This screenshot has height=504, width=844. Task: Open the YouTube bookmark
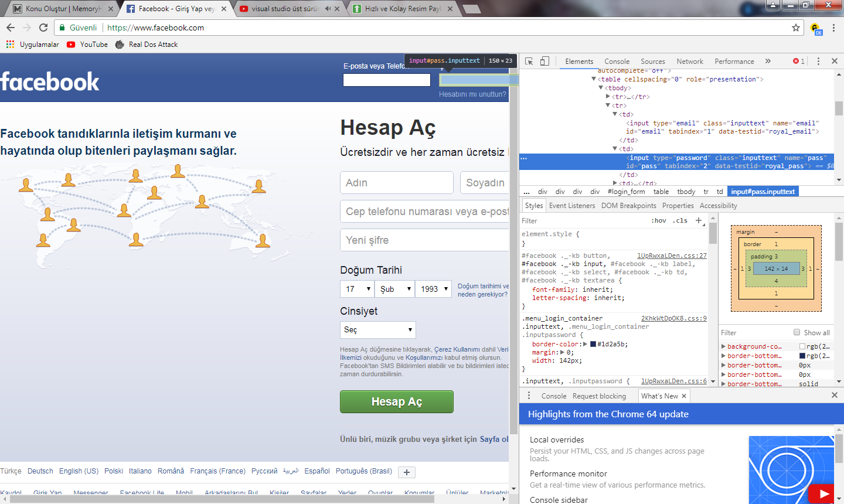87,45
